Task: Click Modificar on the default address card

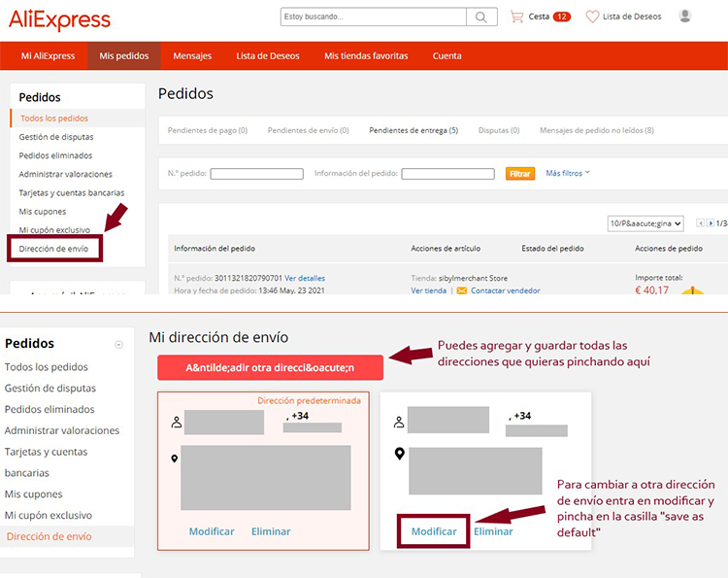Action: pyautogui.click(x=212, y=531)
